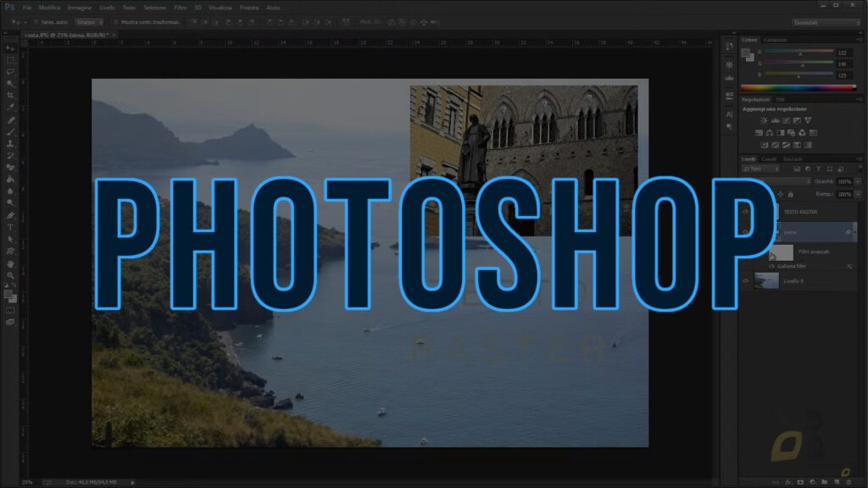868x488 pixels.
Task: Change the screen mode
Action: 10,322
